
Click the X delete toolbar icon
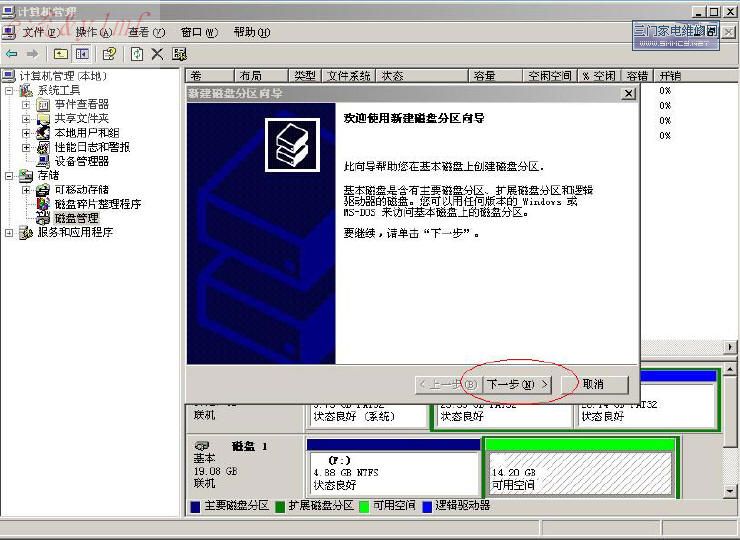click(157, 54)
